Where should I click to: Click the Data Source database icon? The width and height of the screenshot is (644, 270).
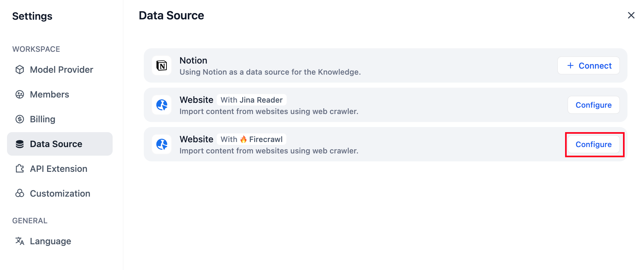pyautogui.click(x=20, y=144)
